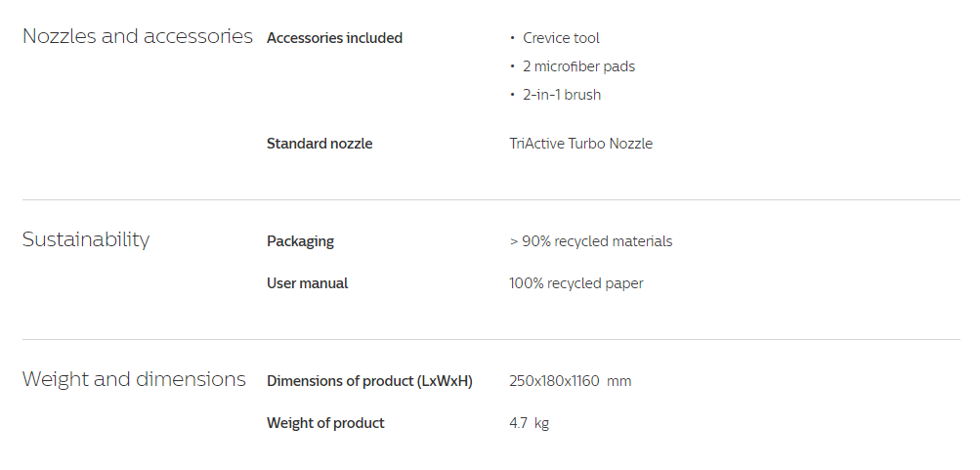Select the TriActive Turbo Nozzle value
This screenshot has height=470, width=980.
pyautogui.click(x=580, y=144)
